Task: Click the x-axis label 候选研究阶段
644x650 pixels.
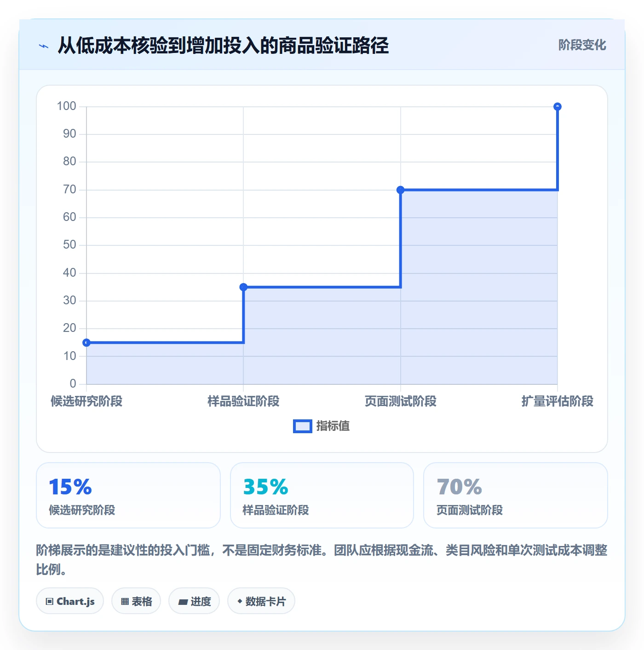Action: (86, 401)
